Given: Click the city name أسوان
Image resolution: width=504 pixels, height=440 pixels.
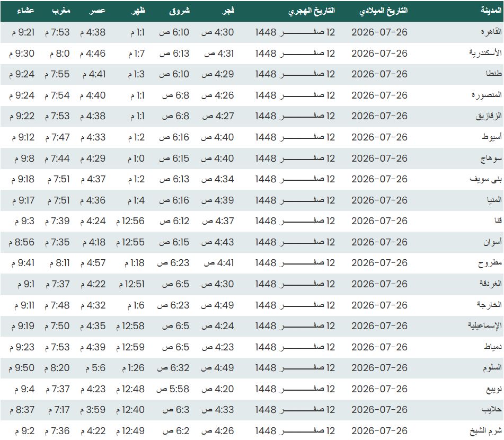Looking at the screenshot, I should pyautogui.click(x=492, y=242).
